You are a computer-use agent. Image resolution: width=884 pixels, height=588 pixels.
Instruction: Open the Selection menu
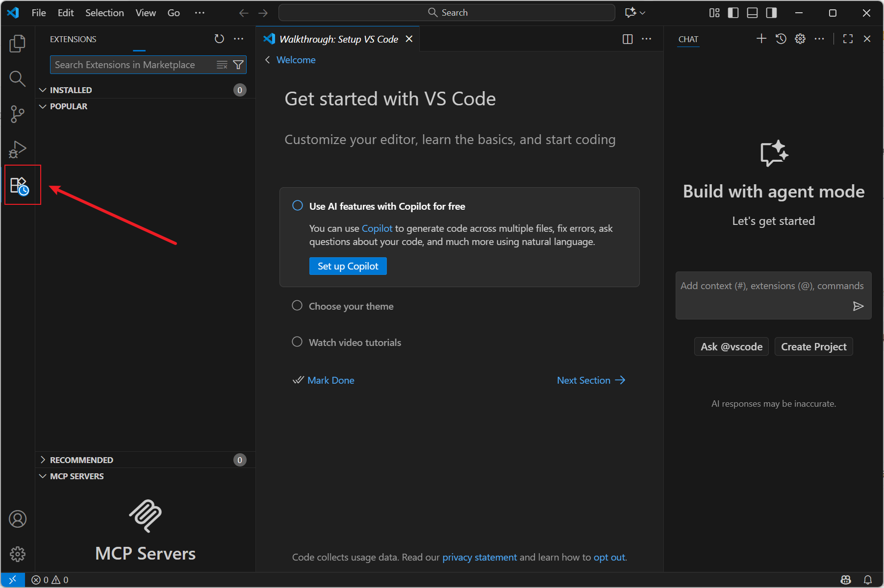(104, 13)
